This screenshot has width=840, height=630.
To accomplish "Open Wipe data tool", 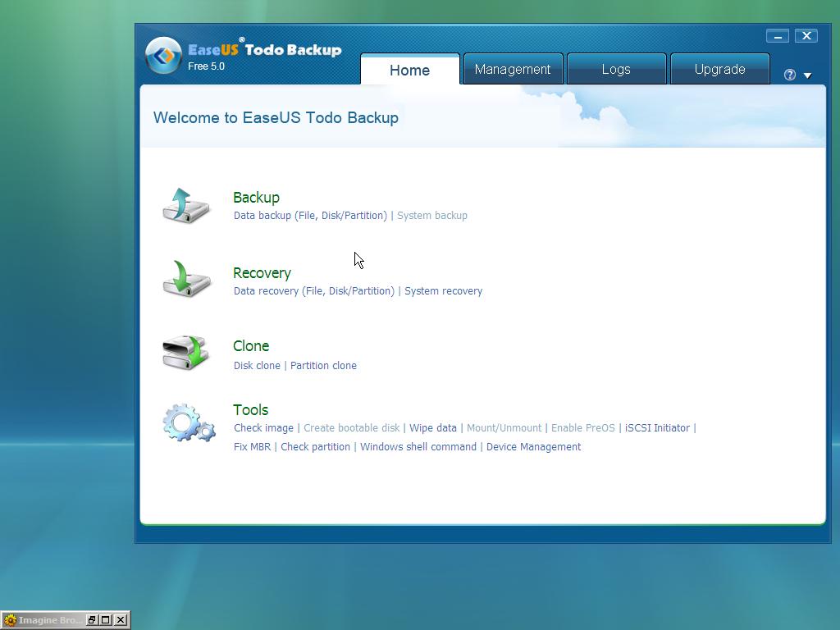I will click(x=433, y=428).
